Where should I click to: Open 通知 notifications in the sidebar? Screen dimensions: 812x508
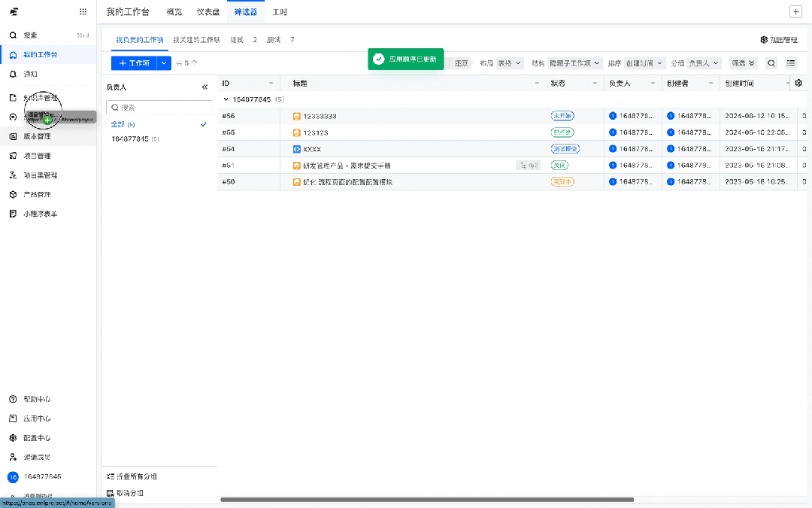point(48,74)
